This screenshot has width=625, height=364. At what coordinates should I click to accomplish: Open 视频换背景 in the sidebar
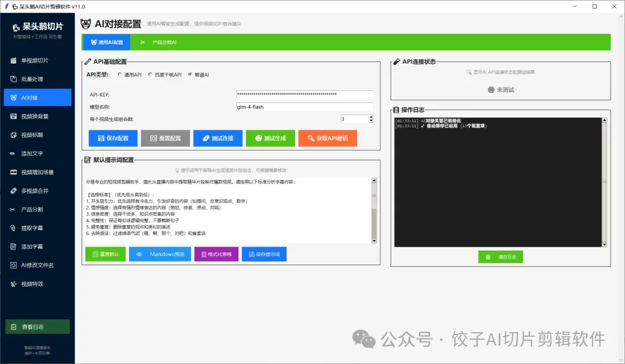(x=38, y=116)
